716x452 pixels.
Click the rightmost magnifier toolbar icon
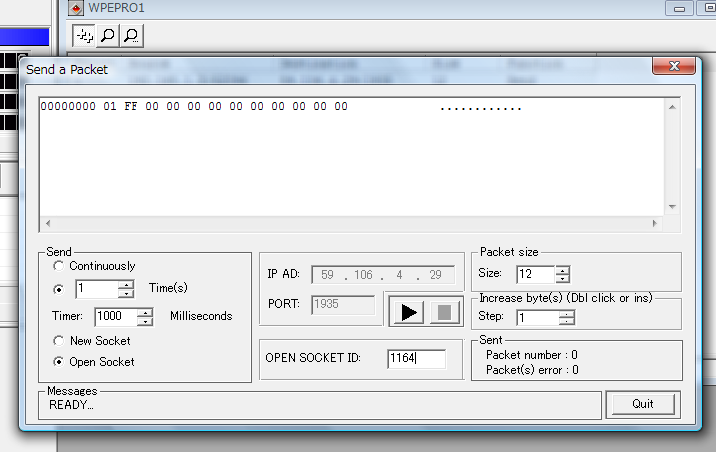pos(130,36)
